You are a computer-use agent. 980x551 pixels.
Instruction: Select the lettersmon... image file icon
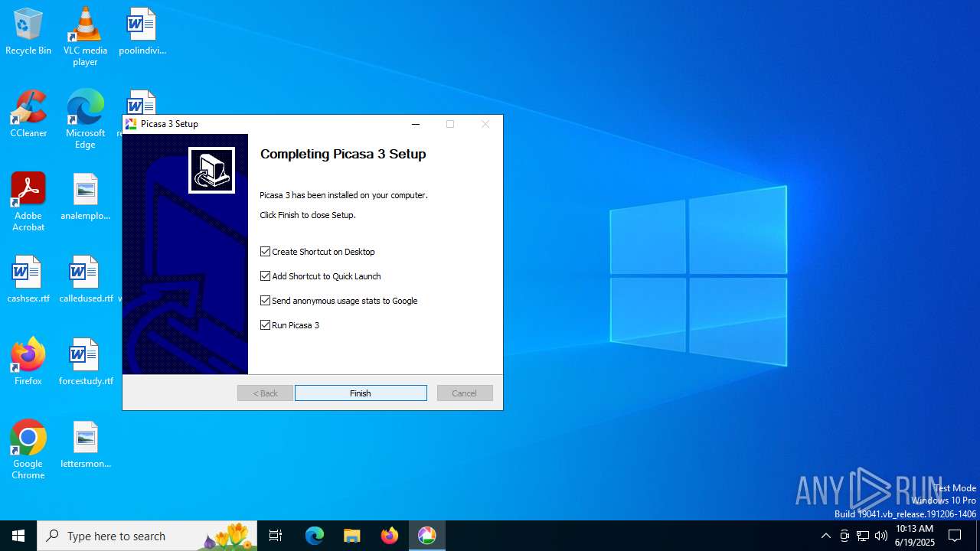86,445
